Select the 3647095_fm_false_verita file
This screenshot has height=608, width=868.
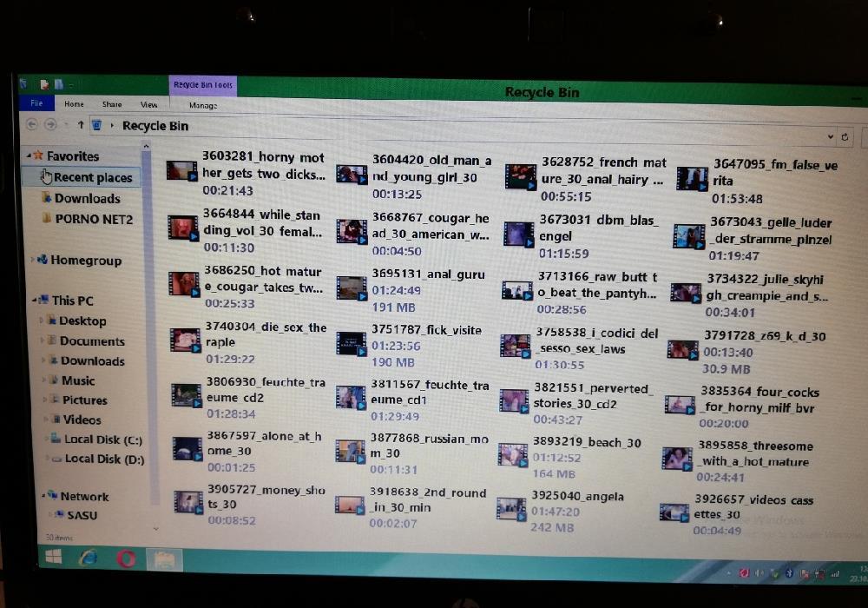(757, 181)
